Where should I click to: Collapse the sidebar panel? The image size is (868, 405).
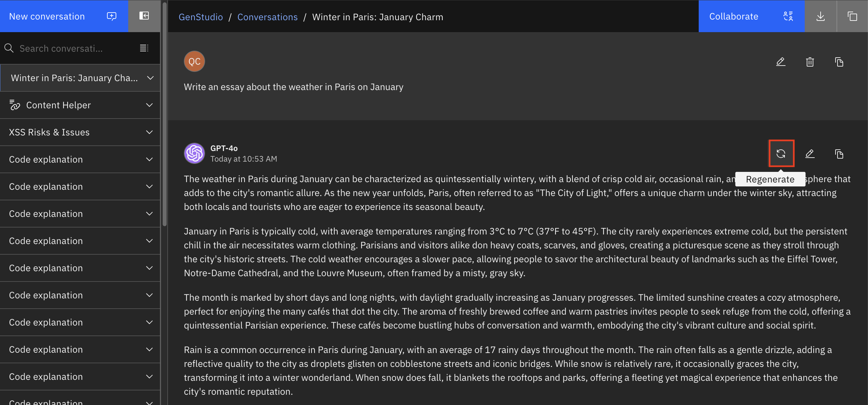coord(144,16)
